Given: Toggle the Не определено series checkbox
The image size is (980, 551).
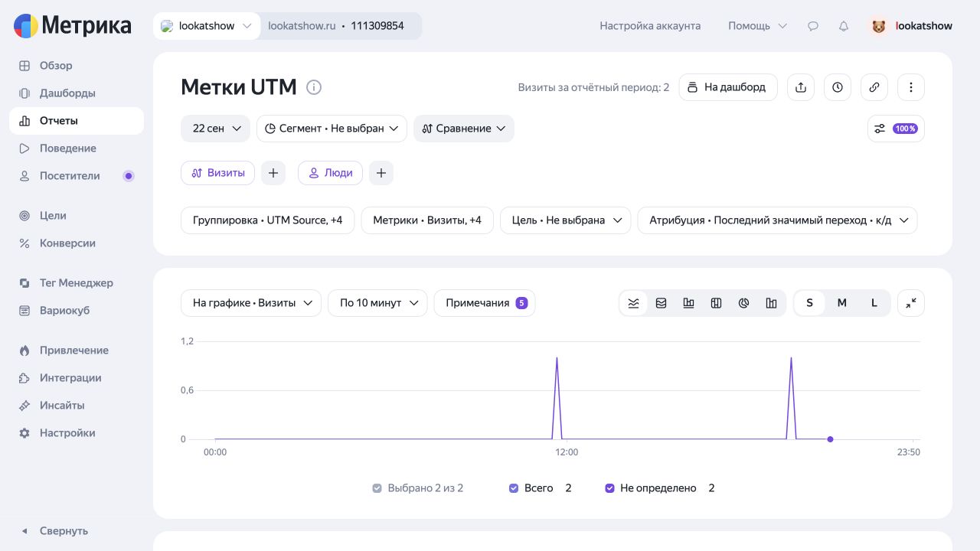Looking at the screenshot, I should [609, 488].
